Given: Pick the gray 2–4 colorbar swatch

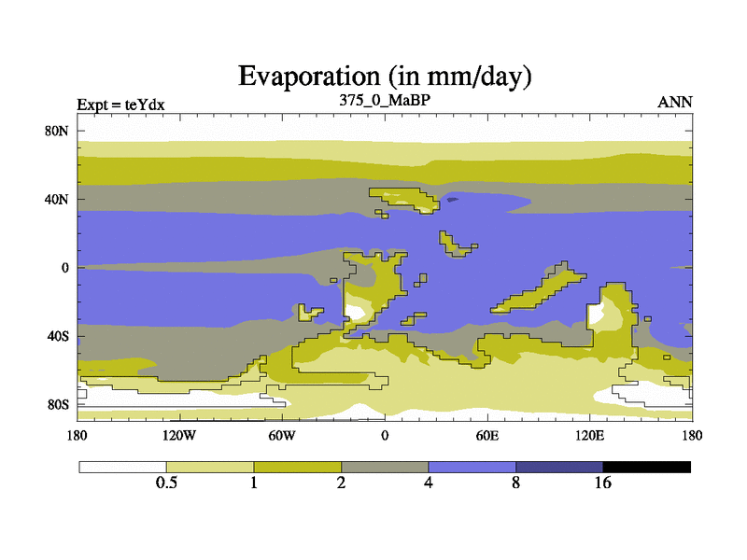Looking at the screenshot, I should click(385, 466).
